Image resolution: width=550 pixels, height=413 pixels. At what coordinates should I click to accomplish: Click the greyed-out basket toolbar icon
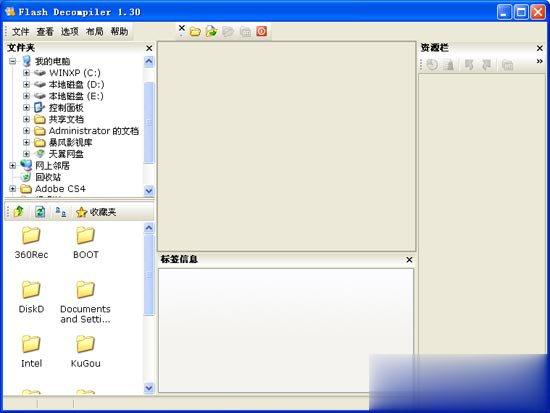click(245, 32)
